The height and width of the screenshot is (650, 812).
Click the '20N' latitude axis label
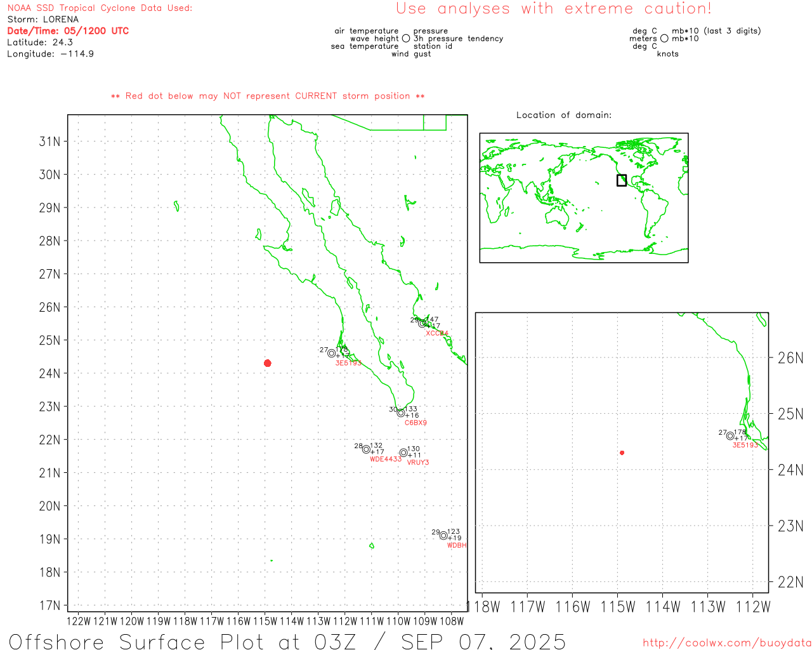50,506
